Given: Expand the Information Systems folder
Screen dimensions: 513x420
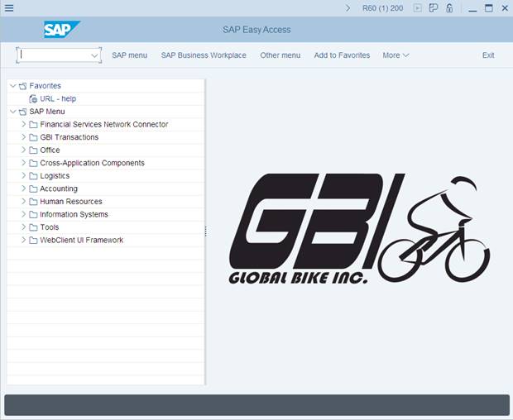Looking at the screenshot, I should [x=23, y=214].
